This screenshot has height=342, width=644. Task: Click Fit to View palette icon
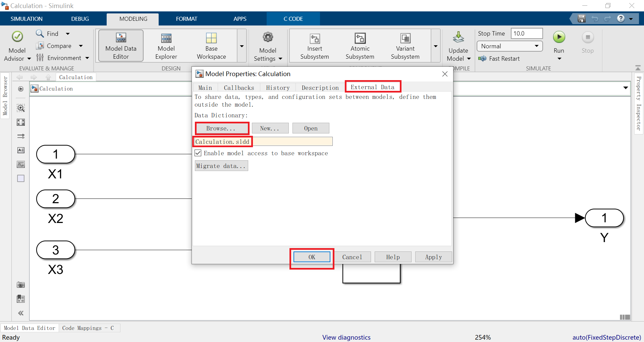click(x=21, y=122)
